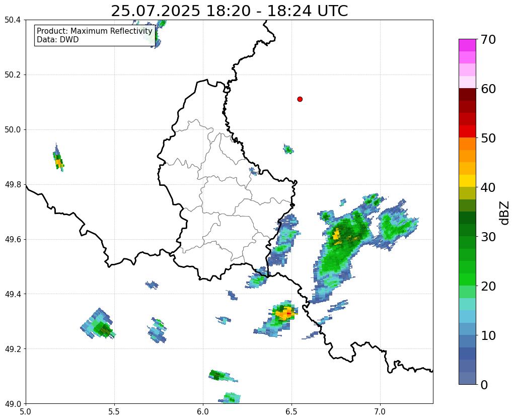The width and height of the screenshot is (515, 420).
Task: Click the colorbar tick label '20'
Action: pos(488,286)
